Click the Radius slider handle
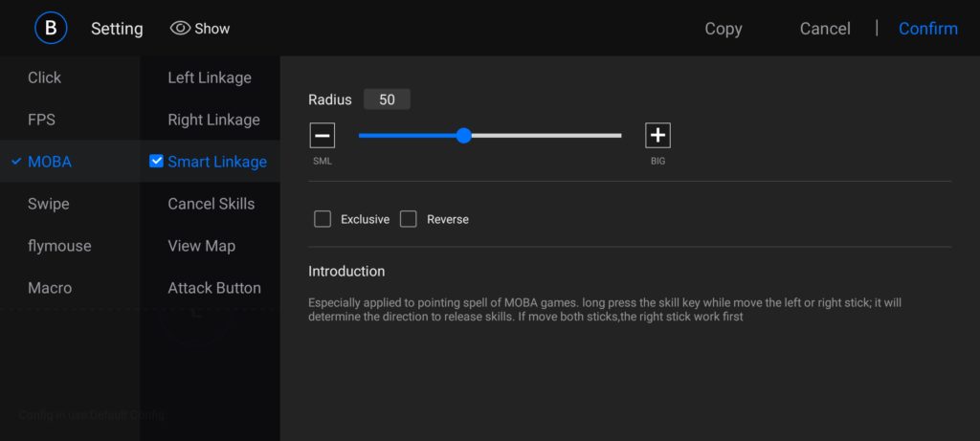This screenshot has width=980, height=441. coord(464,136)
